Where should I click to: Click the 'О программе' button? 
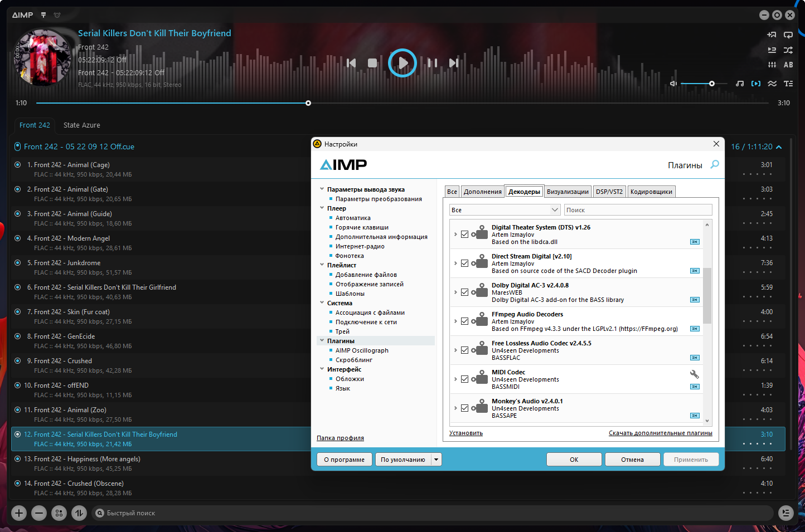[345, 460]
